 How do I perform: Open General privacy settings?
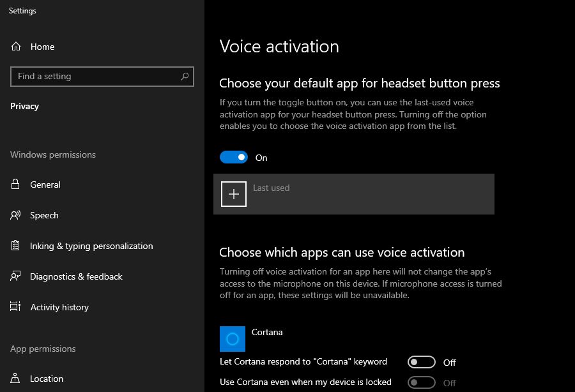click(x=45, y=185)
